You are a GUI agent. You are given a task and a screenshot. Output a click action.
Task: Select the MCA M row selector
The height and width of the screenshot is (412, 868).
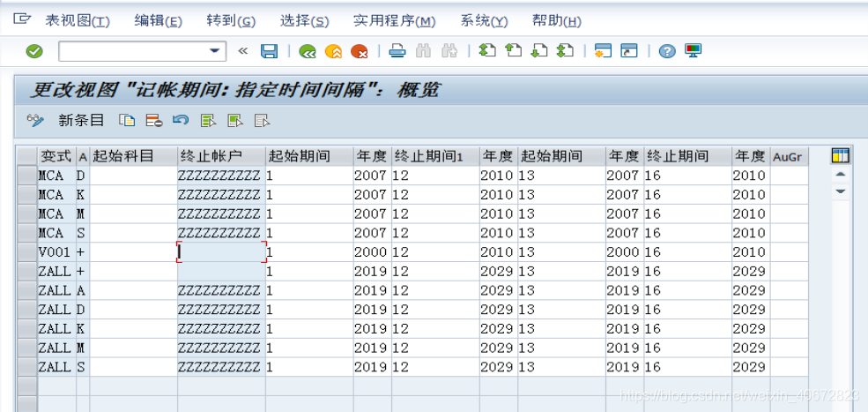tap(27, 213)
